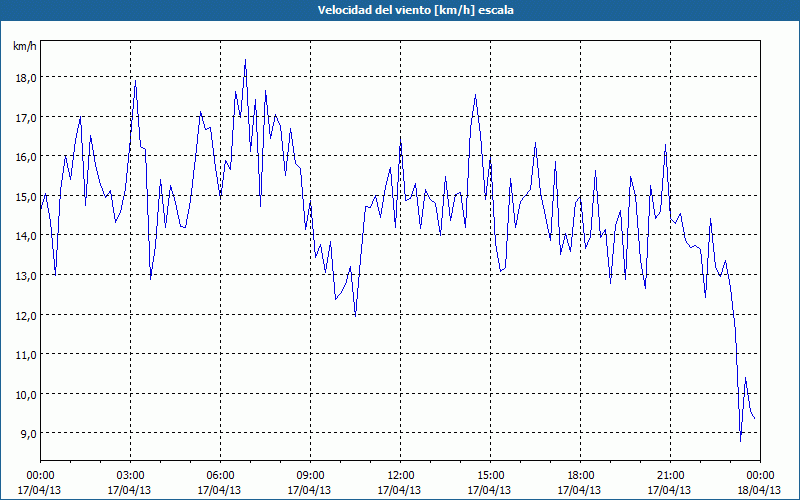The image size is (800, 500).
Task: Click the wind dip near 10:30
Action: coord(355,316)
